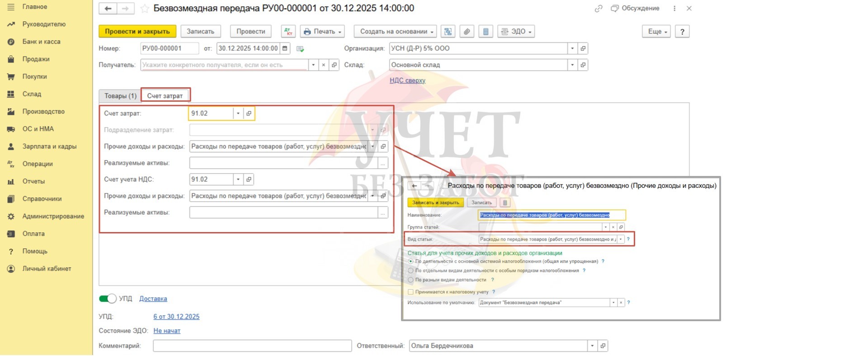Viewport: 868px width, 356px height.
Task: Expand the Вид статьи dropdown in the popup
Action: coord(621,239)
